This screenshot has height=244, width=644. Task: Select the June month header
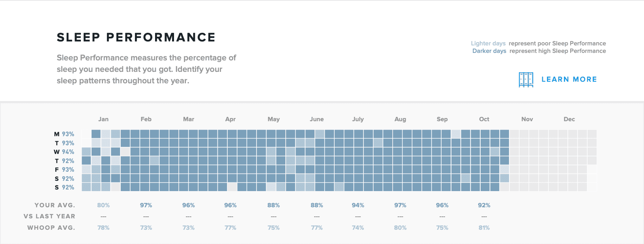pyautogui.click(x=317, y=119)
